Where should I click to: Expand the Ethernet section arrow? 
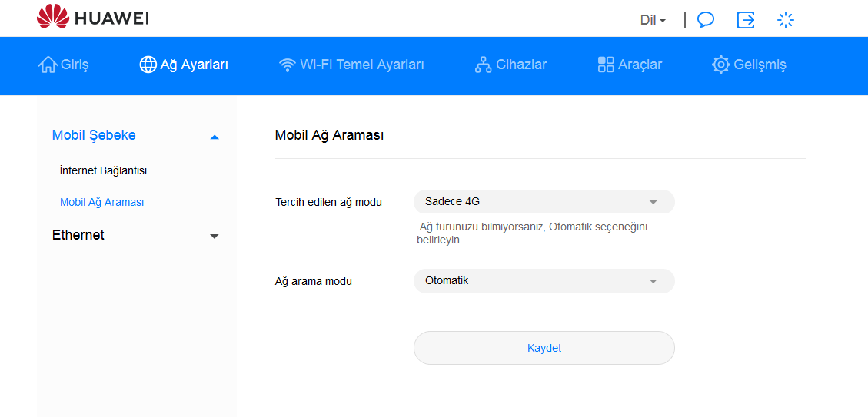(x=215, y=237)
